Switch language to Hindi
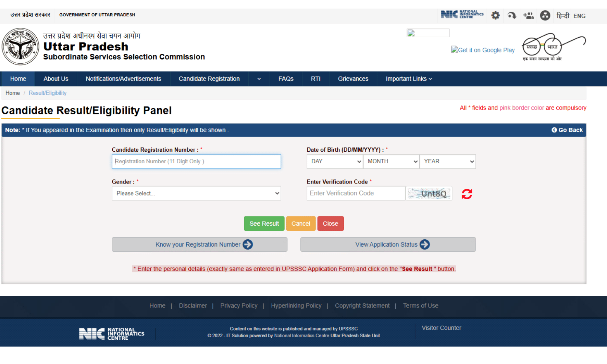This screenshot has height=364, width=607. point(563,16)
